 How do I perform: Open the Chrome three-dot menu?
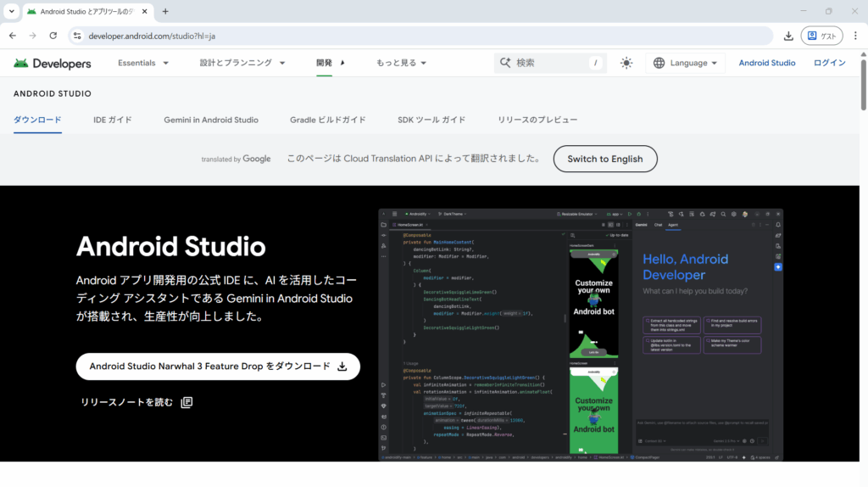click(854, 36)
